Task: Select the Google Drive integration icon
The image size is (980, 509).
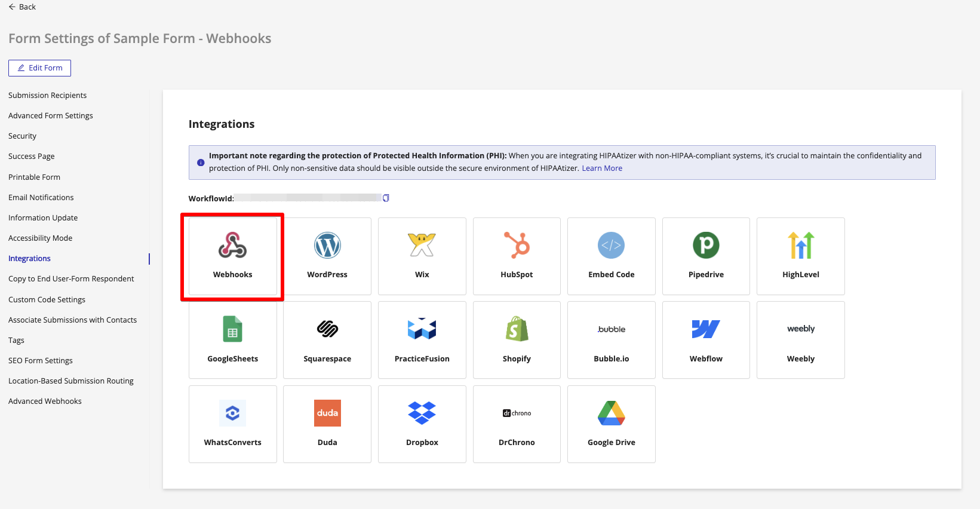Action: pos(612,413)
